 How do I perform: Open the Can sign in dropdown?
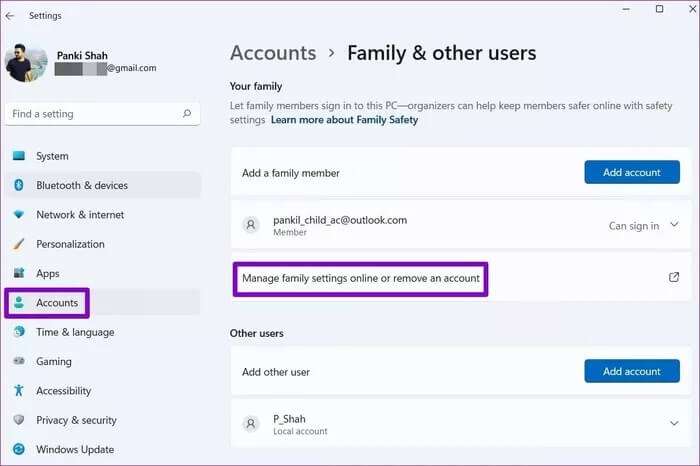tap(643, 225)
